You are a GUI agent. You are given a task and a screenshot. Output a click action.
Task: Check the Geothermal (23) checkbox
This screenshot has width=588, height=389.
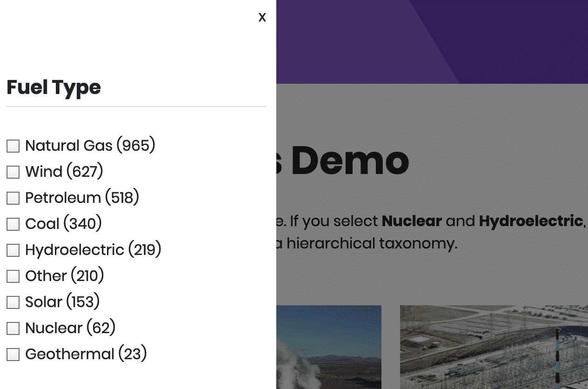(13, 355)
